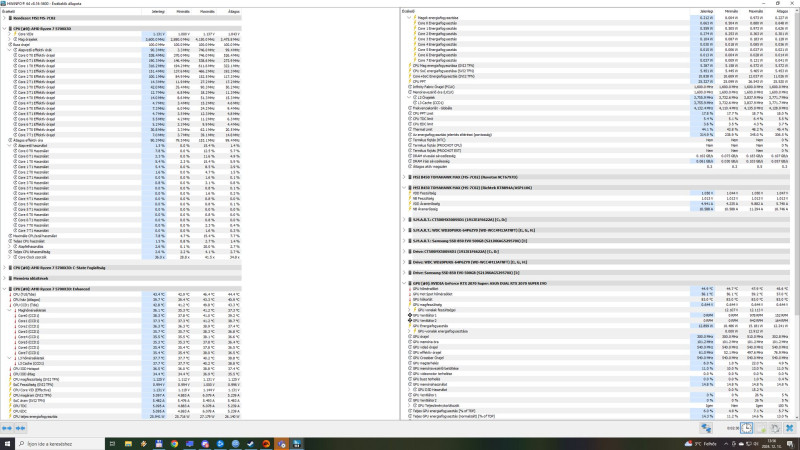Expand MSI B450 TOMAHAWK MAX Nuvoton group
Image resolution: width=800 pixels, height=450 pixels.
click(x=404, y=177)
